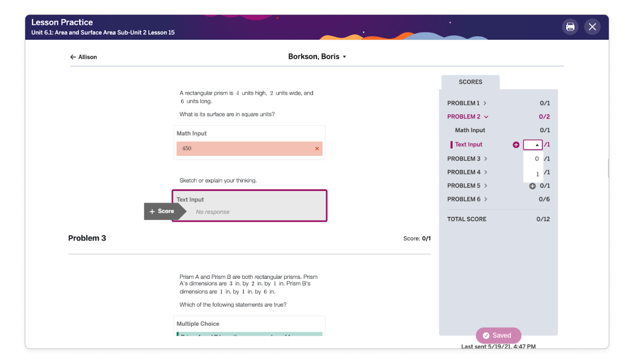Click the PROBLEM 6 score 0/6

tap(544, 199)
